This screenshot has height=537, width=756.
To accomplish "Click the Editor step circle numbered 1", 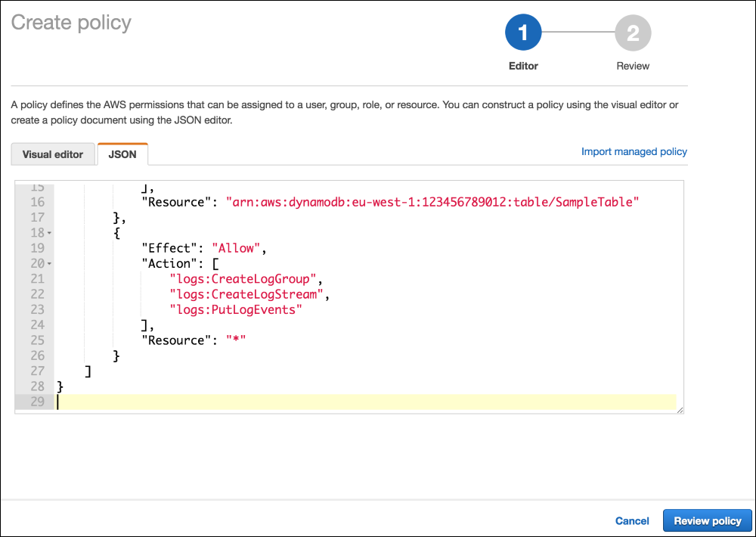I will pos(523,33).
